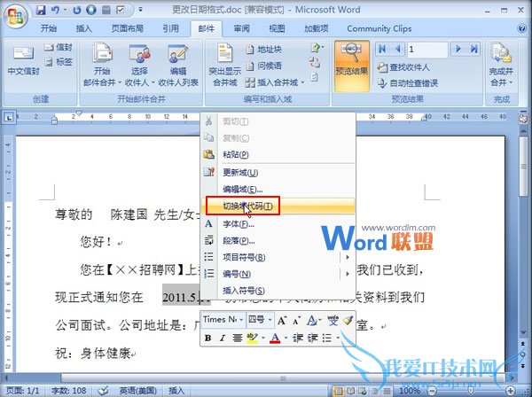Screen dimensions: 532x397
Task: Click 自动检查错误 button
Action: [408, 82]
